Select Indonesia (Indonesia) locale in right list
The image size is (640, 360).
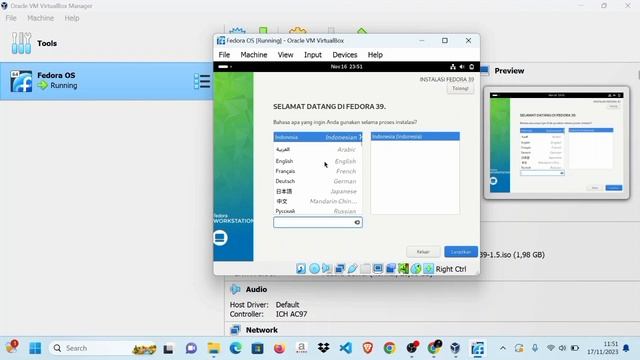pos(415,136)
